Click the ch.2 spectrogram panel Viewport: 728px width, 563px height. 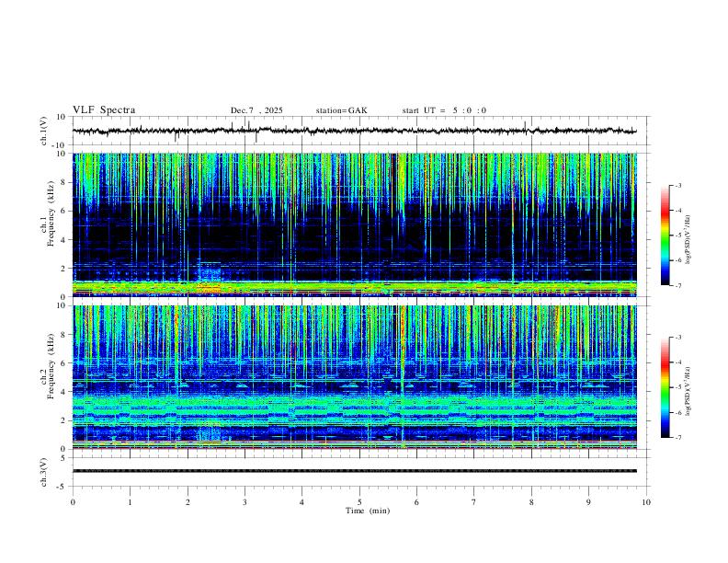(355, 377)
